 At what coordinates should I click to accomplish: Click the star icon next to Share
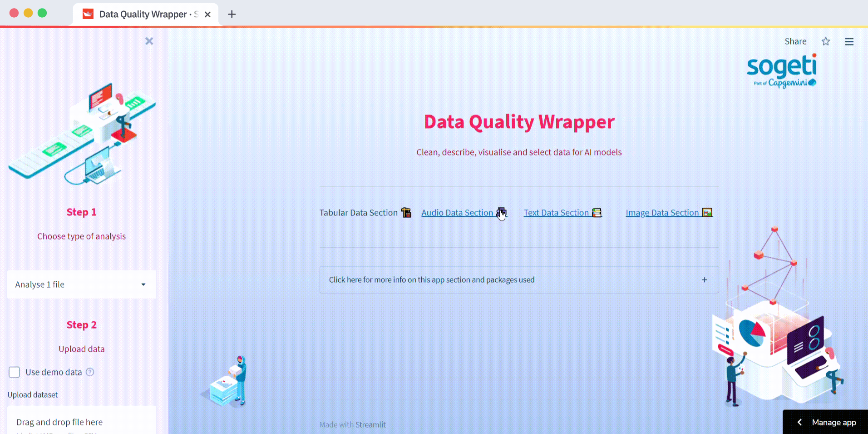click(826, 41)
